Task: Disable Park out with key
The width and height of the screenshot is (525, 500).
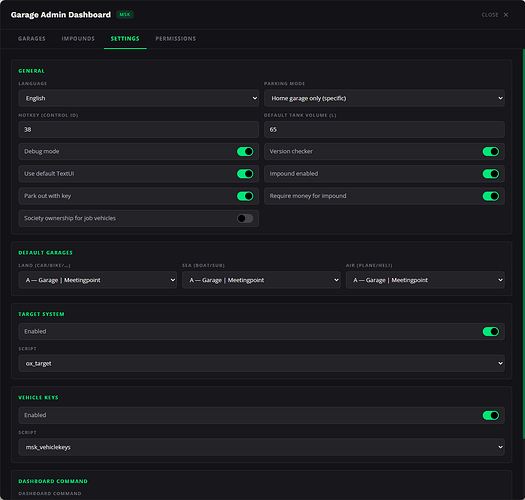Action: pyautogui.click(x=245, y=196)
